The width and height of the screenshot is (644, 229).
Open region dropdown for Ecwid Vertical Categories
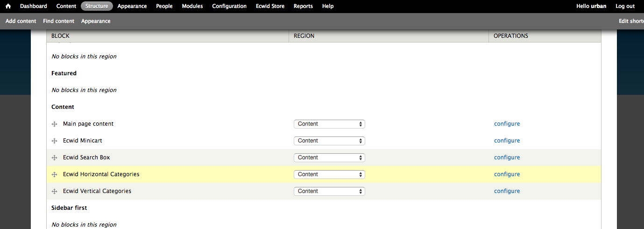[x=329, y=191]
